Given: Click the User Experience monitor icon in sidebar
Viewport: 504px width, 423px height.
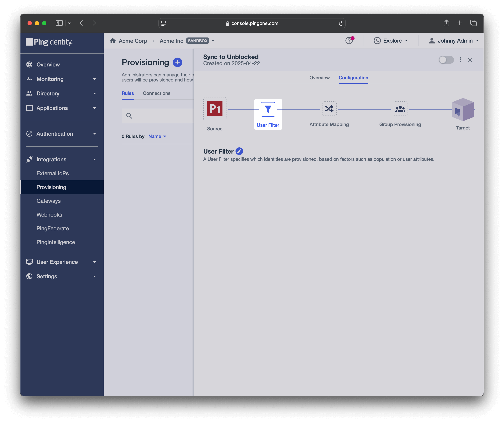Looking at the screenshot, I should 29,262.
